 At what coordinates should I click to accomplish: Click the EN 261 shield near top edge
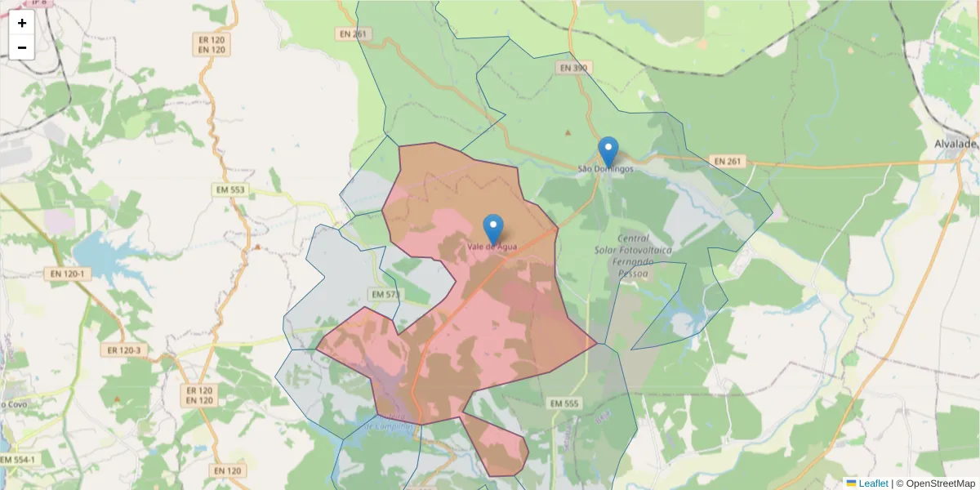coord(352,33)
